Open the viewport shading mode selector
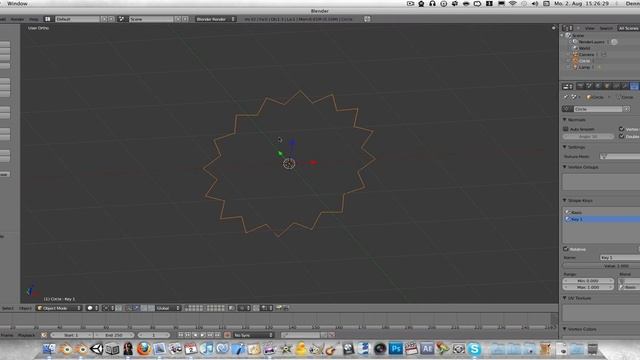The height and width of the screenshot is (360, 640). click(x=93, y=308)
